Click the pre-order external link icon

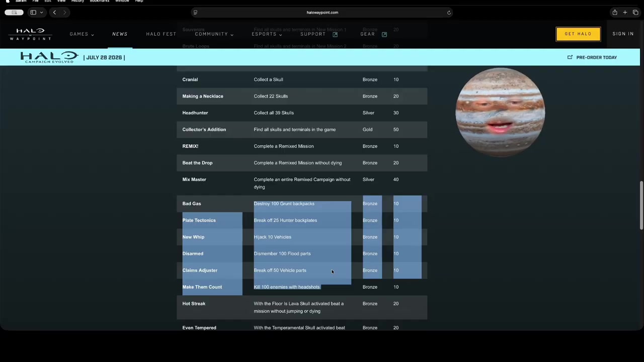pyautogui.click(x=570, y=57)
